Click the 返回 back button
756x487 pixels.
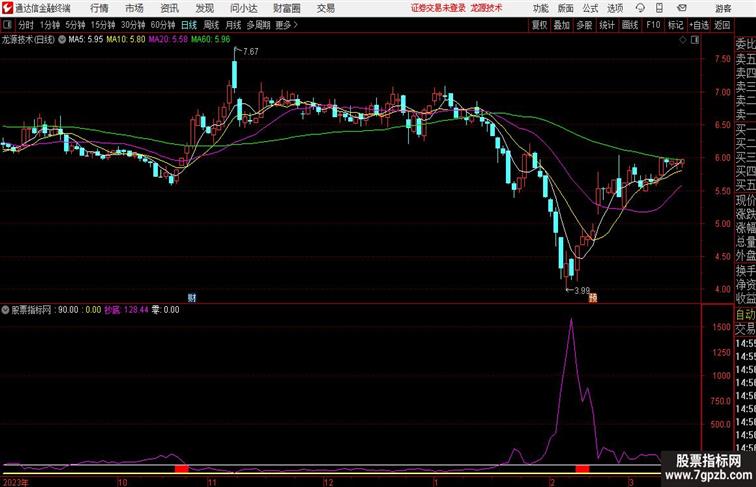pyautogui.click(x=722, y=25)
